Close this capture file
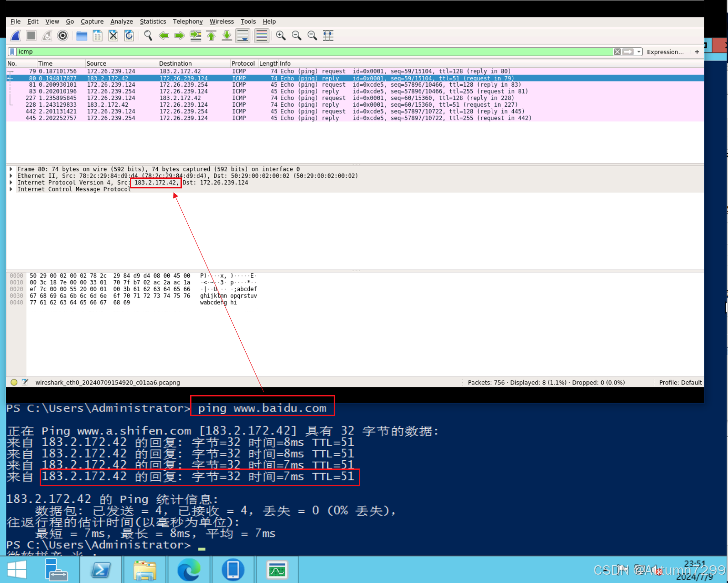 point(114,36)
